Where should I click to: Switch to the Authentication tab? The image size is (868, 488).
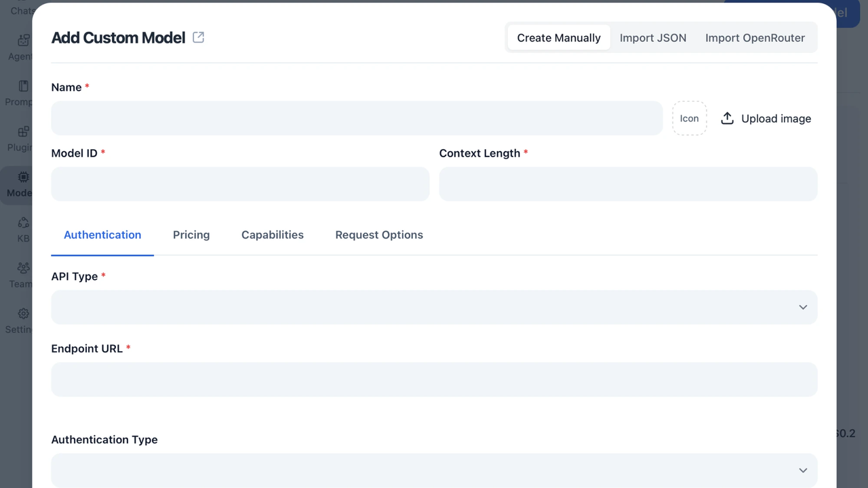pyautogui.click(x=102, y=235)
